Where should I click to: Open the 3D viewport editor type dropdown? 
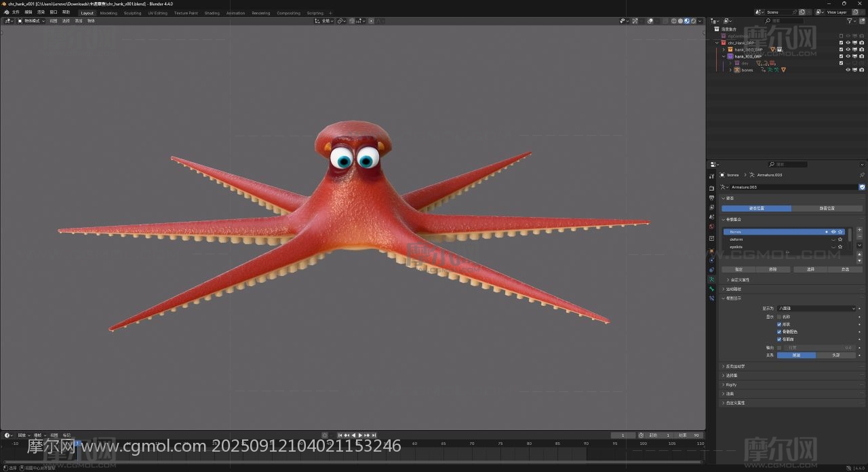9,21
